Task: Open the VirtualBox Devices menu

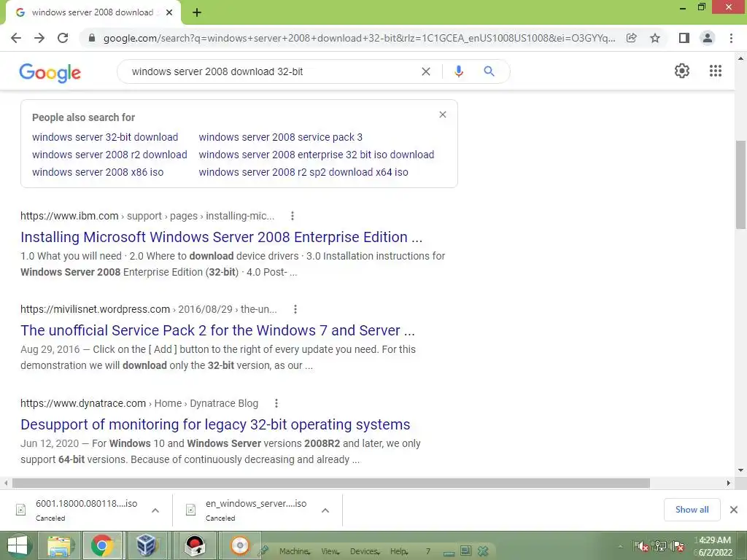Action: (x=365, y=551)
